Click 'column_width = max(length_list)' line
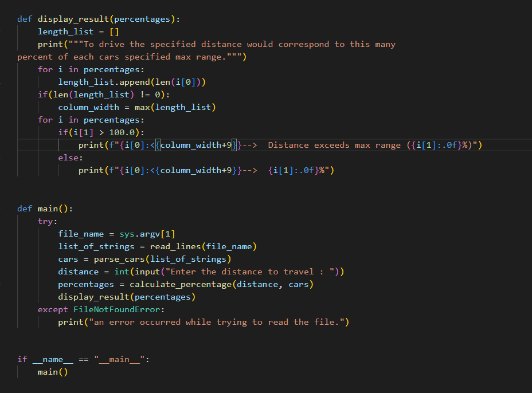532x393 pixels. (x=137, y=108)
